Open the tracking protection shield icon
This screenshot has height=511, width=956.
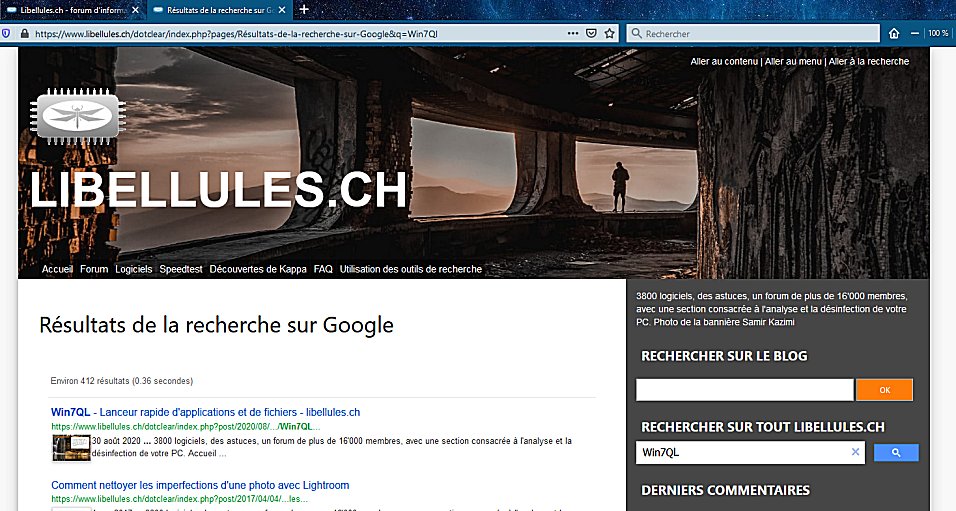7,34
